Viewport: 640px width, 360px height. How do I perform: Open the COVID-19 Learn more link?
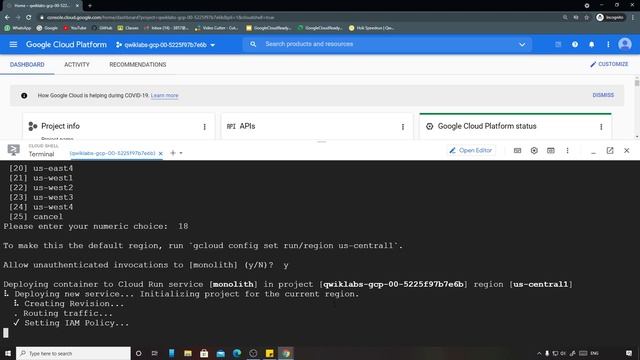coord(164,96)
